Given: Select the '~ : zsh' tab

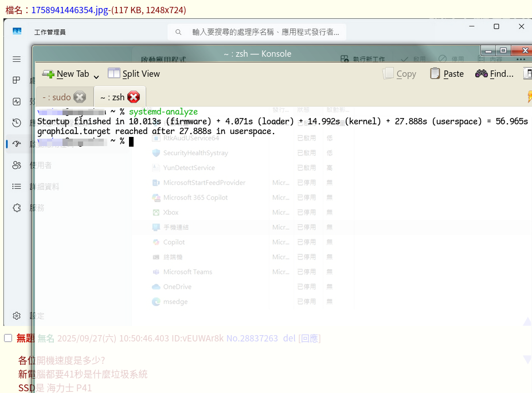Looking at the screenshot, I should click(112, 97).
